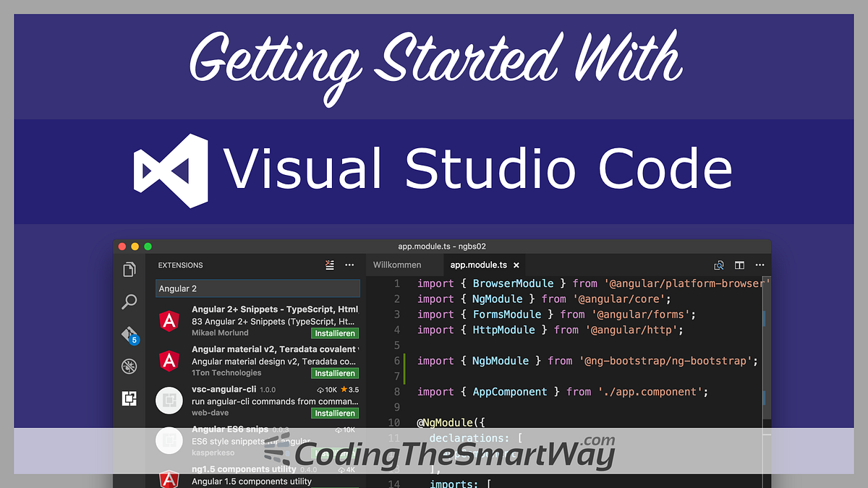
Task: Install the Angular material v2 extension
Action: [x=335, y=373]
